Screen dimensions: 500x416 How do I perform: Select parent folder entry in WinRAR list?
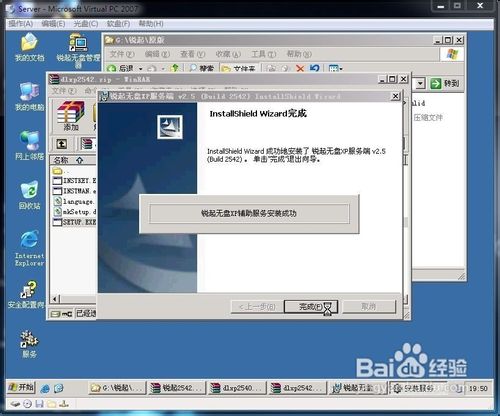point(60,171)
